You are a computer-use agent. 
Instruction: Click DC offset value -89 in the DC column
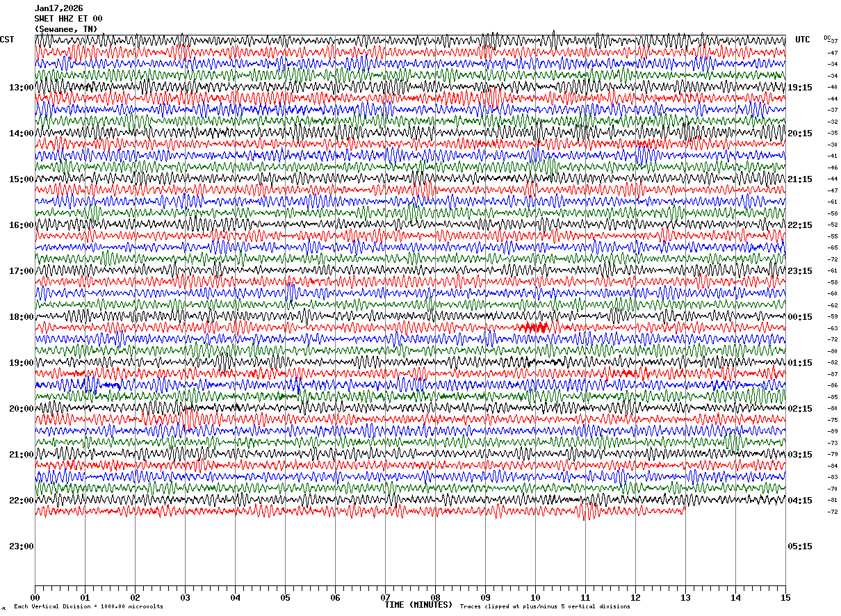point(832,431)
